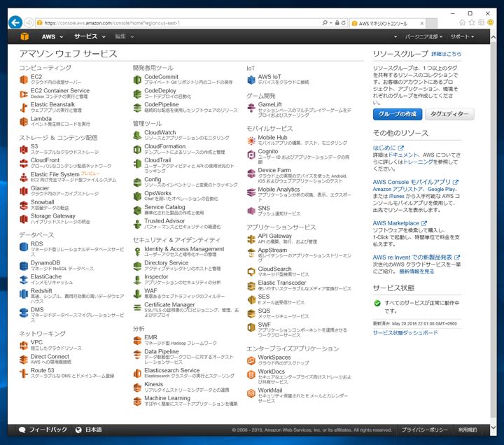Open the バージニア北部 region dropdown
Viewport: 504px width, 445px height.
(x=423, y=36)
